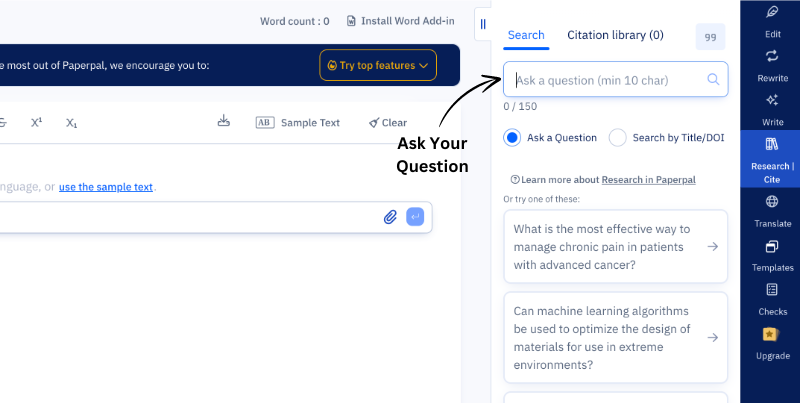The height and width of the screenshot is (403, 800).
Task: Click the citation quote icon button
Action: coord(710,37)
